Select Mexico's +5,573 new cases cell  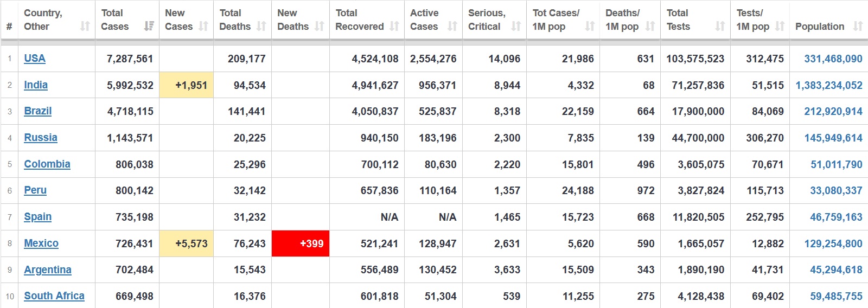186,243
